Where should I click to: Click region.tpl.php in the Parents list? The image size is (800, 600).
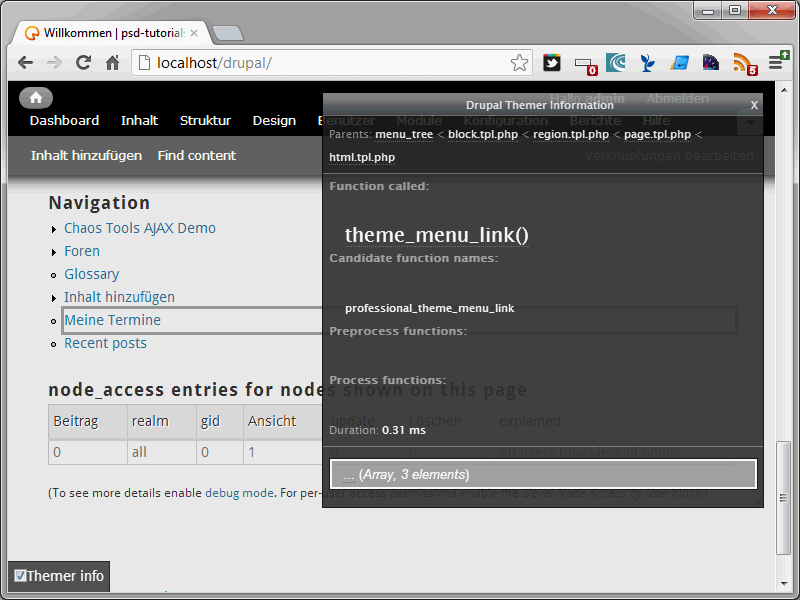571,134
